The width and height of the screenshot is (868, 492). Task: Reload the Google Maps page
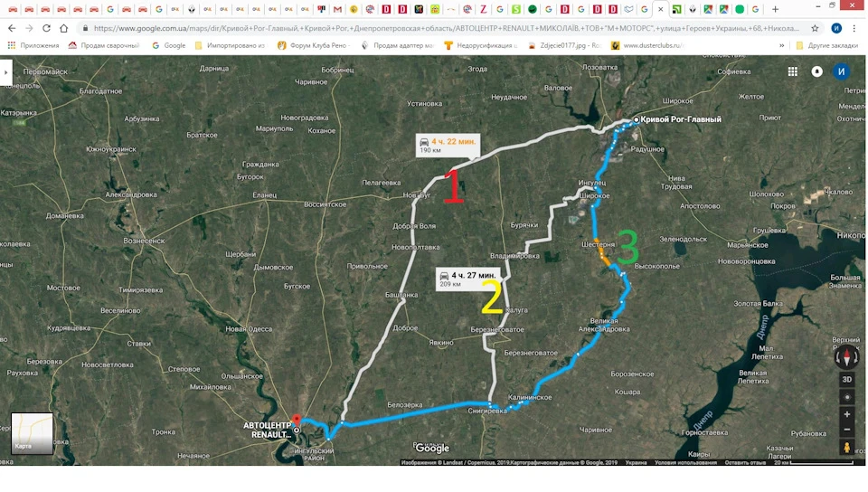click(46, 28)
